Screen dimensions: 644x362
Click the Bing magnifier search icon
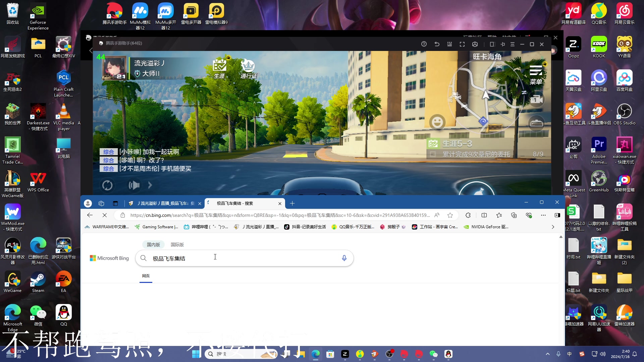click(143, 258)
